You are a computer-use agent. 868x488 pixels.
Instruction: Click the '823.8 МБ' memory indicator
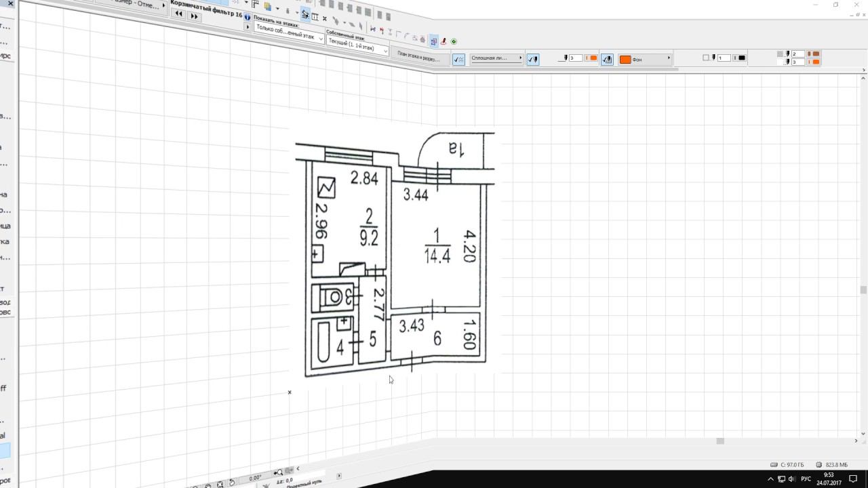[x=832, y=465]
